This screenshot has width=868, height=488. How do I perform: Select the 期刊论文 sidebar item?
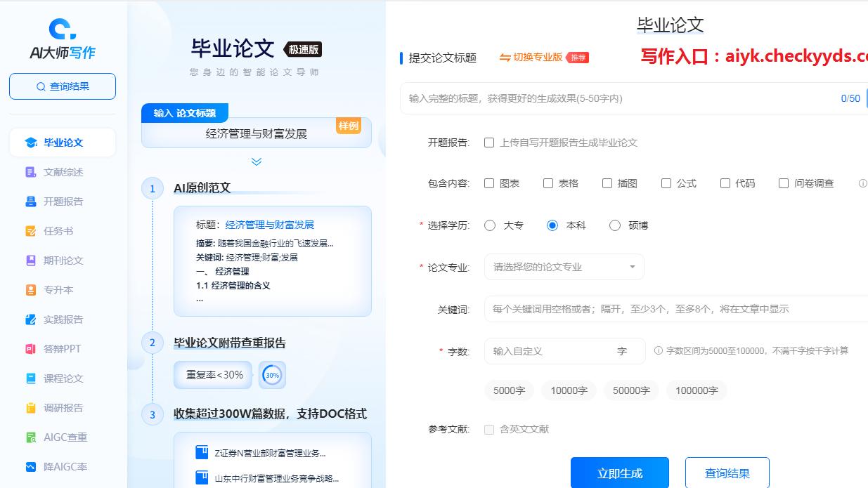point(62,261)
